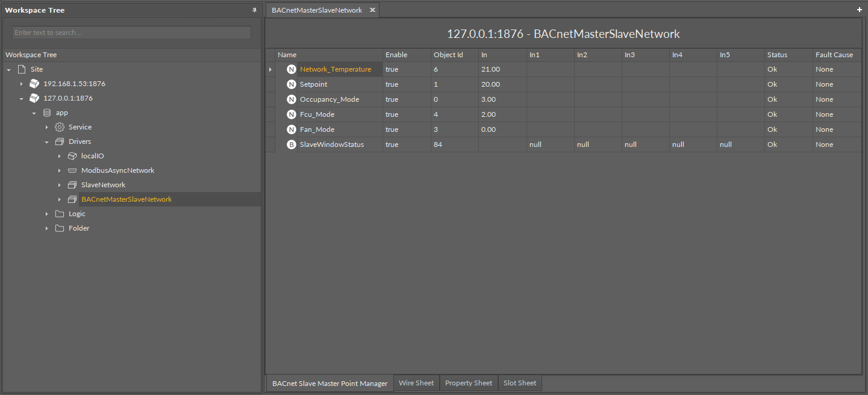Click the workspace tree search field
The width and height of the screenshot is (868, 395).
coord(131,33)
